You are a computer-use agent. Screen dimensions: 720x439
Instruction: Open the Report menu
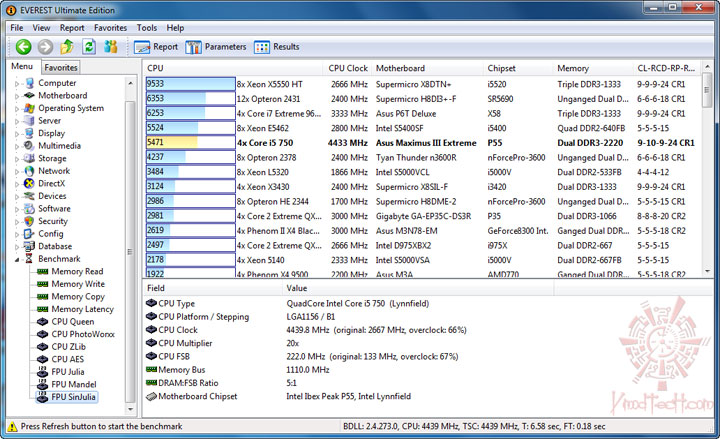pyautogui.click(x=72, y=28)
